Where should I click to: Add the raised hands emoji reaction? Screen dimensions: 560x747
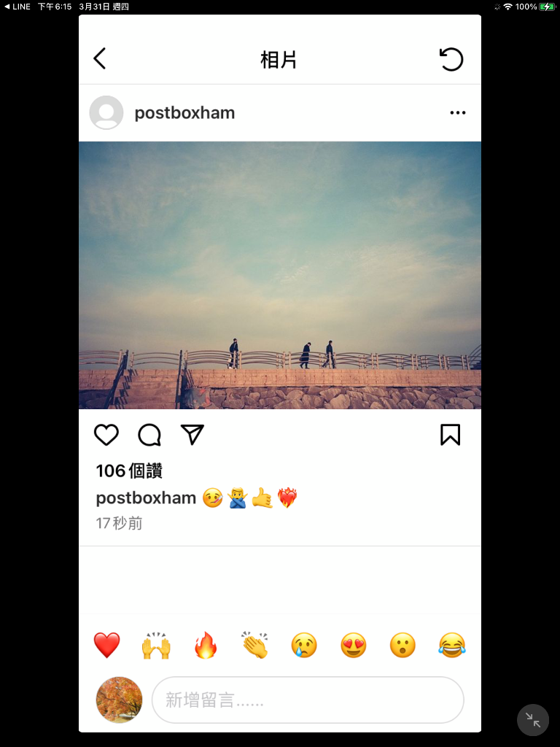tap(156, 645)
